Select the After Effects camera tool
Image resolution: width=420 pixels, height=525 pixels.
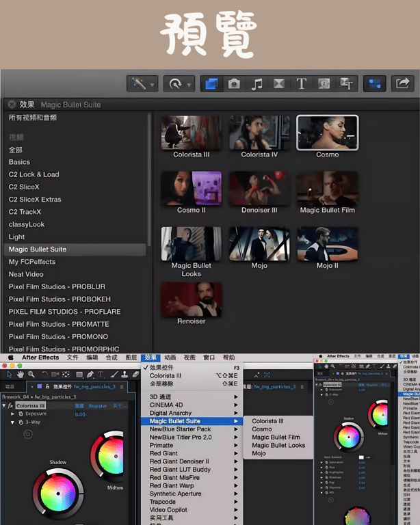pos(55,375)
